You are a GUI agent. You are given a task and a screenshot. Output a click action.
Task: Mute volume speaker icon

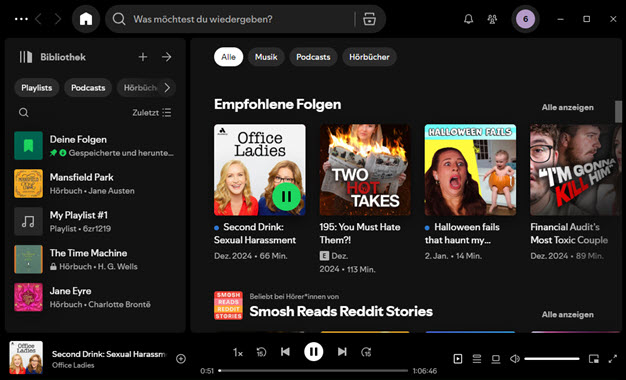point(515,359)
